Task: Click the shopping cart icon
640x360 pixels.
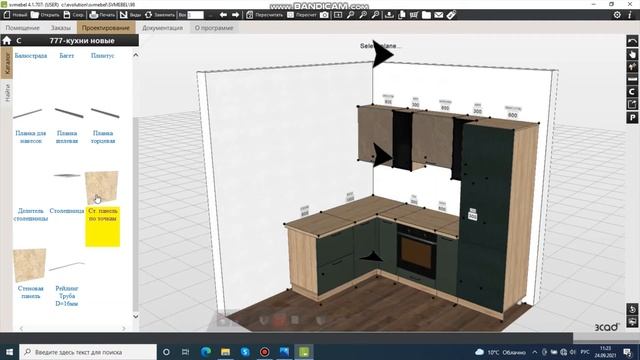Action: 414,15
